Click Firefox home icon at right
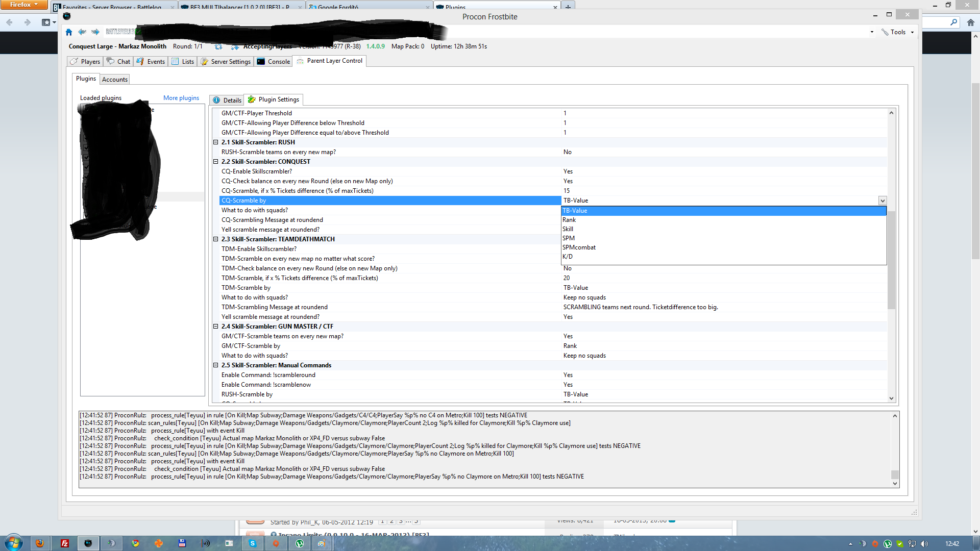 [x=971, y=22]
